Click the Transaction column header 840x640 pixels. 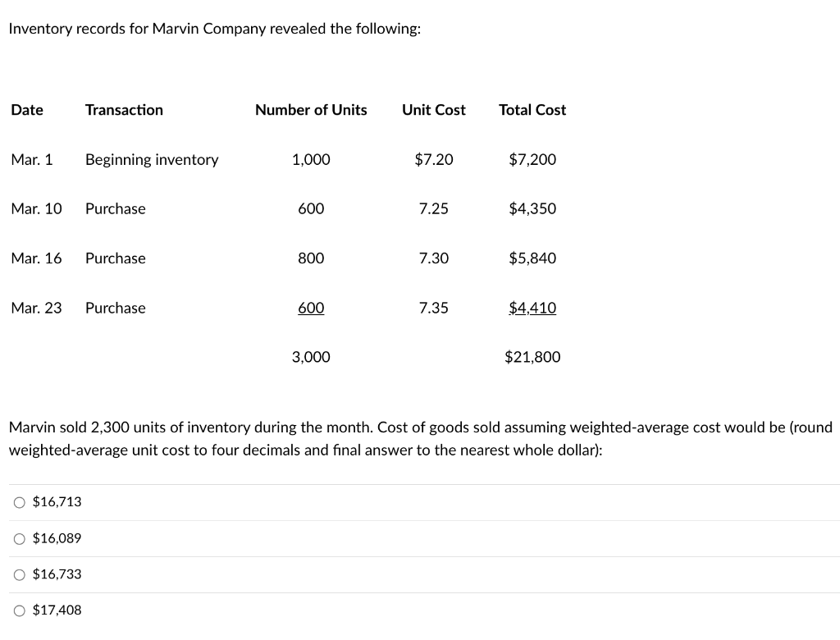[x=124, y=110]
